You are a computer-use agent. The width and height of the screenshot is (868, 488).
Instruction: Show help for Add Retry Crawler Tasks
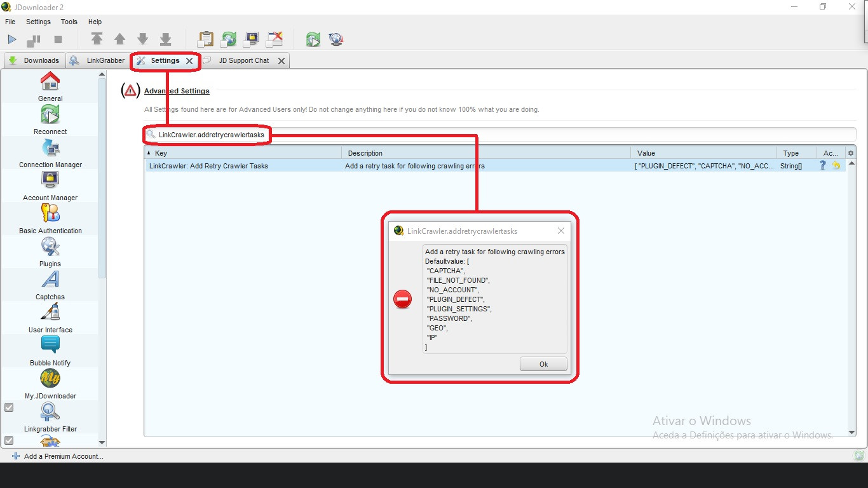(x=823, y=165)
